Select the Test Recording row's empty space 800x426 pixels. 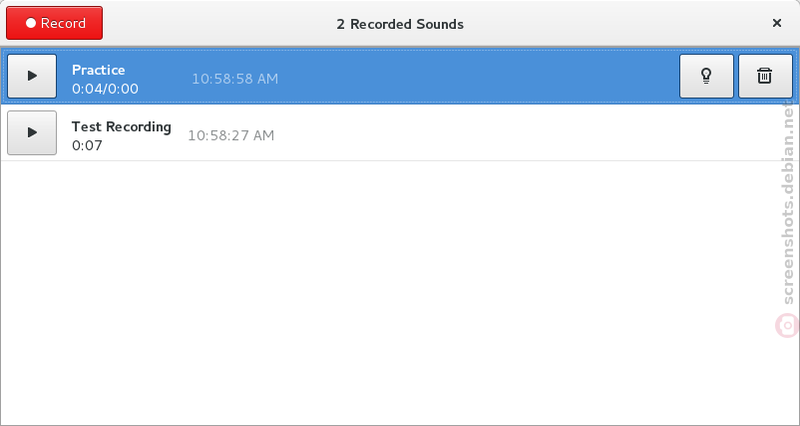510,133
